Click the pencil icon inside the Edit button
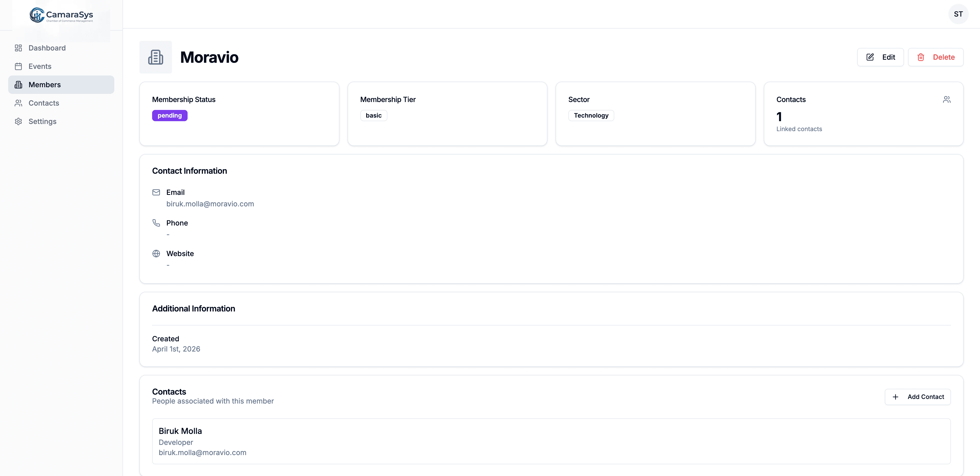This screenshot has width=980, height=476. pyautogui.click(x=870, y=57)
